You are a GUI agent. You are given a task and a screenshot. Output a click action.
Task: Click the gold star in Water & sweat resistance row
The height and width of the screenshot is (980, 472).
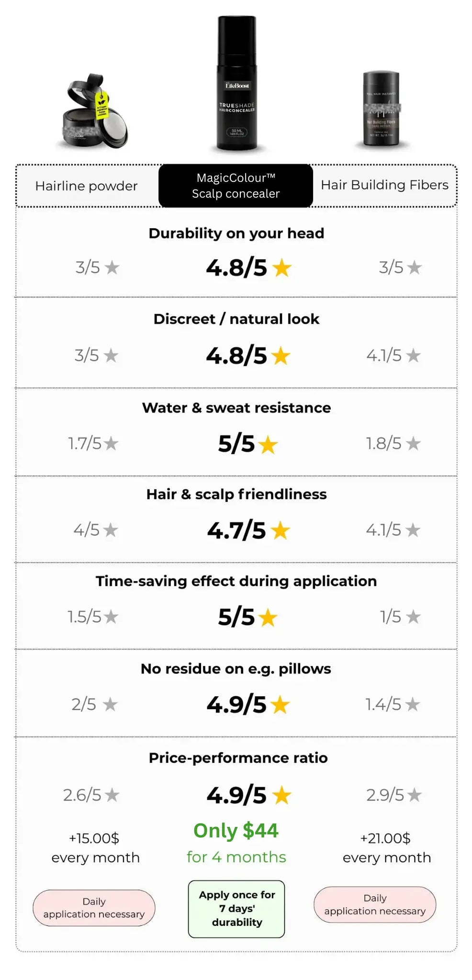click(268, 445)
